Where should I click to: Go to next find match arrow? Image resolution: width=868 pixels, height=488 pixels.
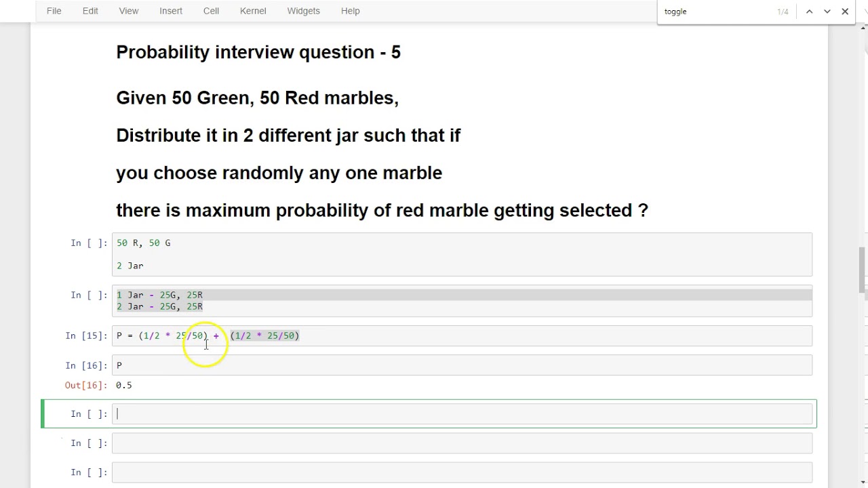click(827, 12)
